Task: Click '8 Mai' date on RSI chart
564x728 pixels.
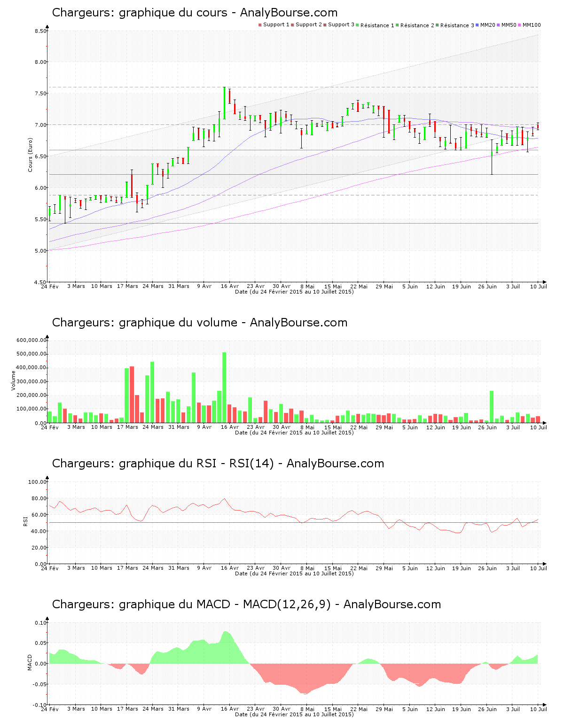Action: coord(307,568)
